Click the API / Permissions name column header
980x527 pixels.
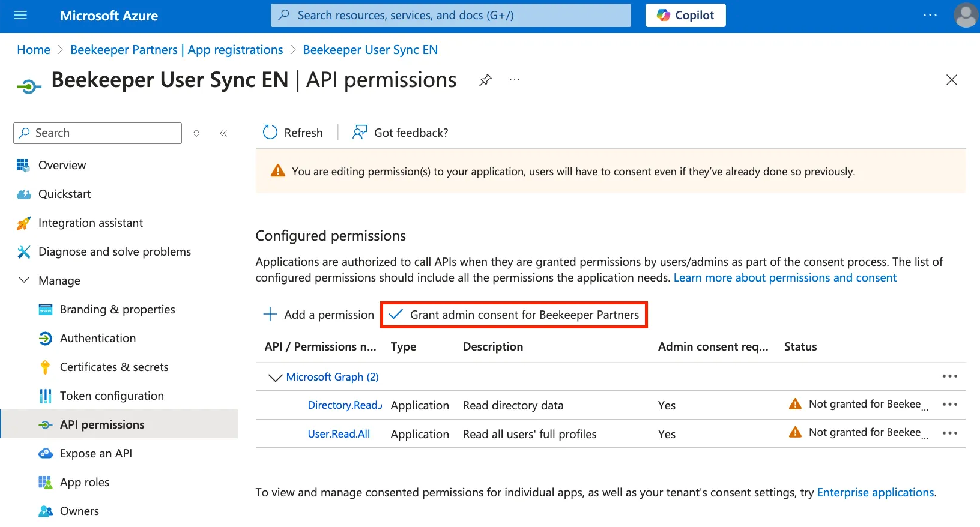[321, 346]
